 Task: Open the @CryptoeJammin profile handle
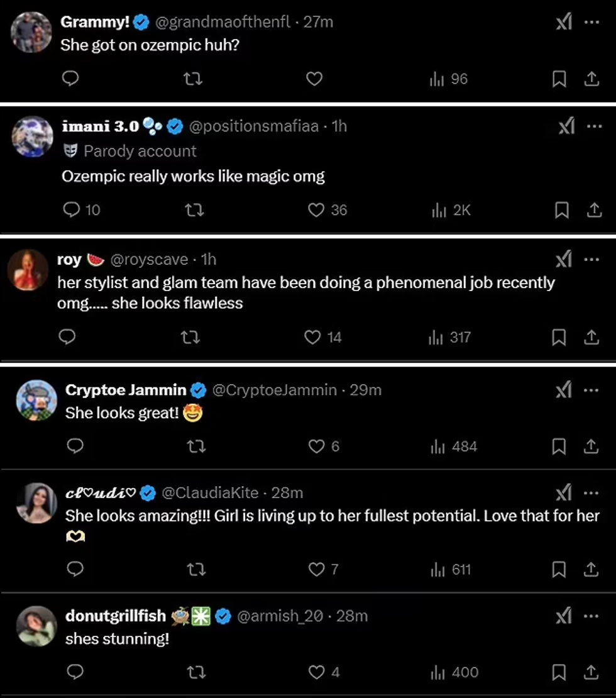coord(275,391)
